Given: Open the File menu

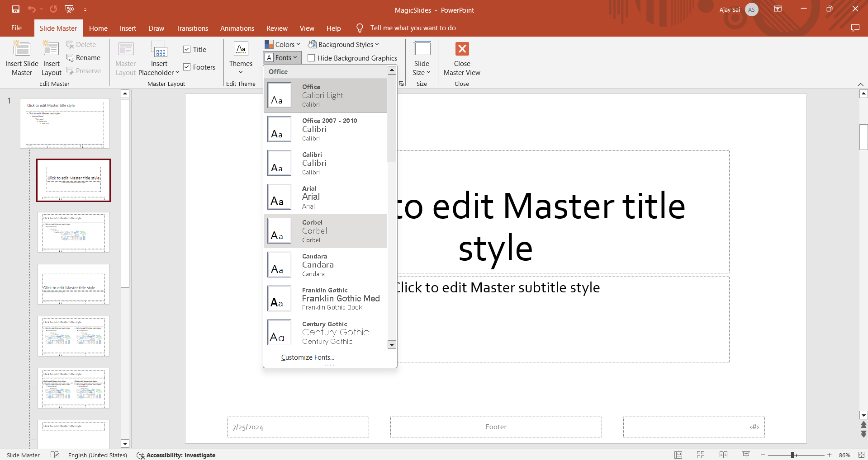Looking at the screenshot, I should (x=16, y=28).
